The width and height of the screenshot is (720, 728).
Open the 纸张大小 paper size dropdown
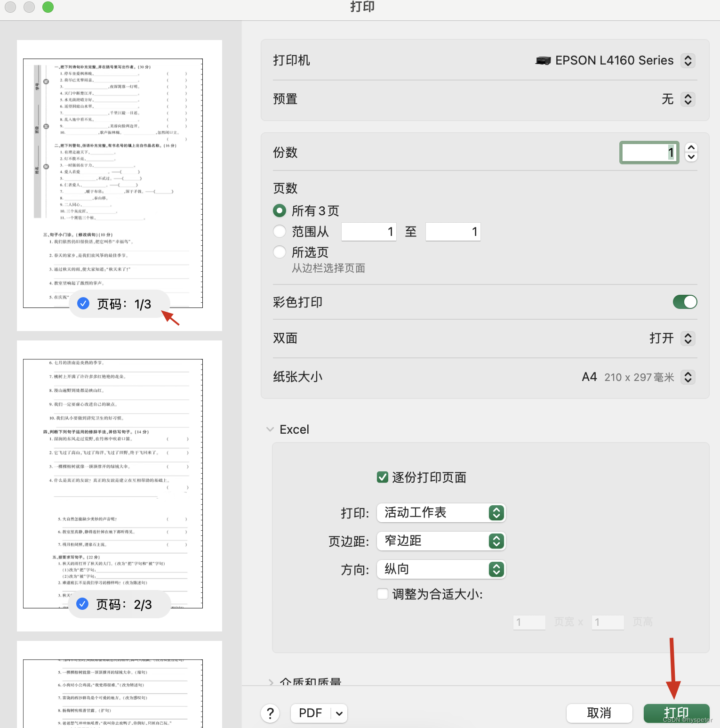[688, 377]
